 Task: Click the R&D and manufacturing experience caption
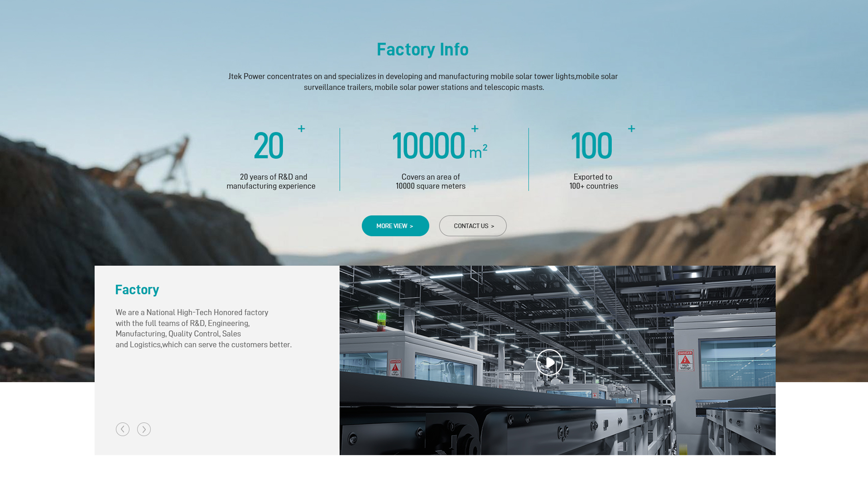tap(271, 182)
